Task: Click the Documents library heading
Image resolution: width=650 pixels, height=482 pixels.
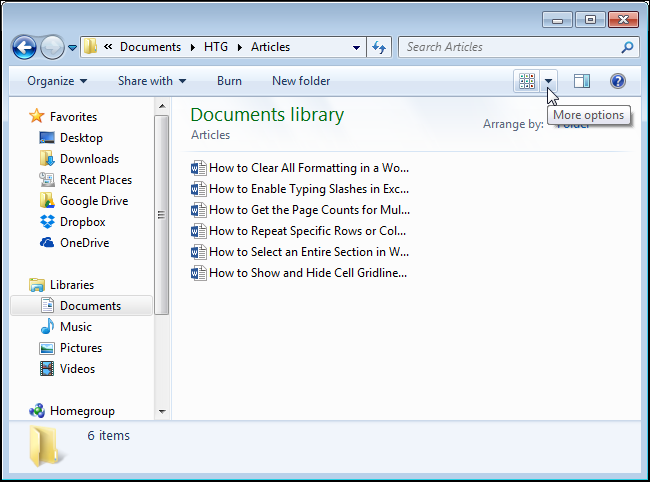Action: click(267, 115)
